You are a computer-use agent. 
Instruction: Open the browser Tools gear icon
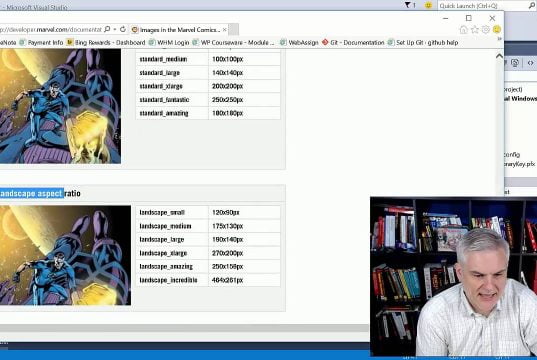click(x=486, y=30)
